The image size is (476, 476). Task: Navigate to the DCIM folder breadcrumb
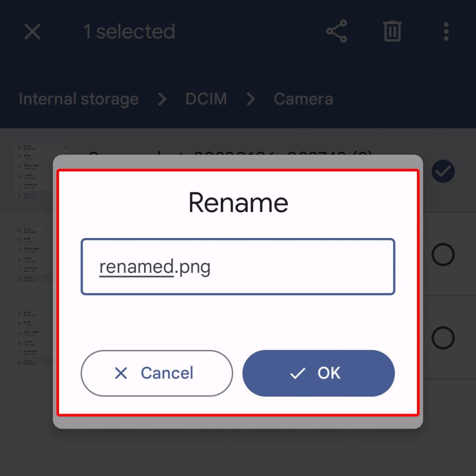[206, 99]
